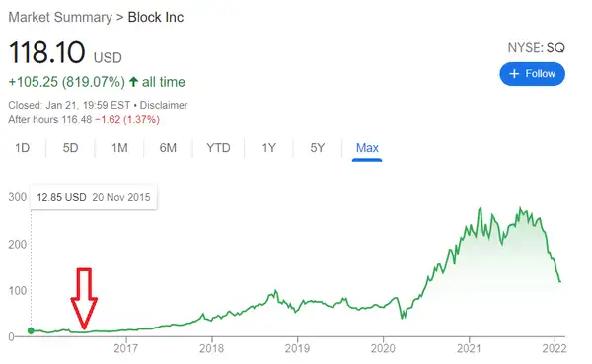
Task: Click the green up arrow icon
Action: (x=133, y=82)
